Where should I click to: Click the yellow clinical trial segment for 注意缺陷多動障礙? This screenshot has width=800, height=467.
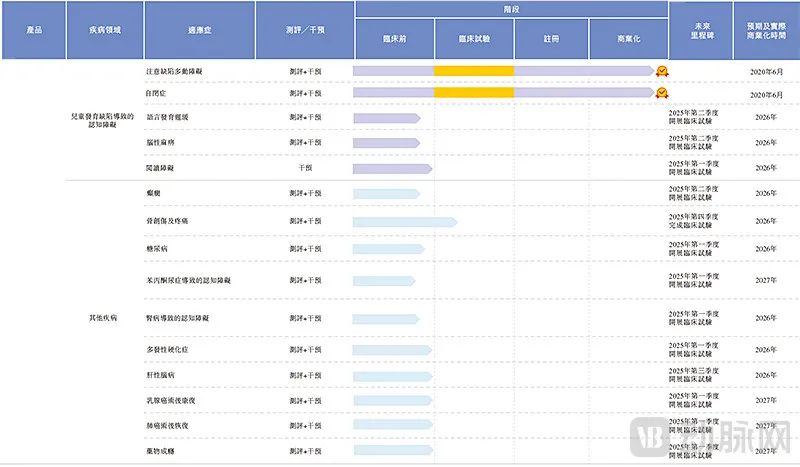pos(474,71)
